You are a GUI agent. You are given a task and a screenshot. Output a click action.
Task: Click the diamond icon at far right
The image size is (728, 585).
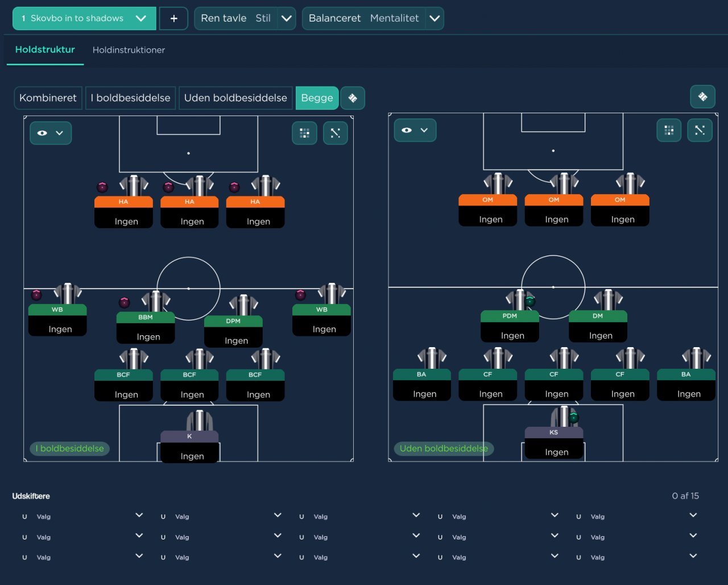[x=702, y=97]
